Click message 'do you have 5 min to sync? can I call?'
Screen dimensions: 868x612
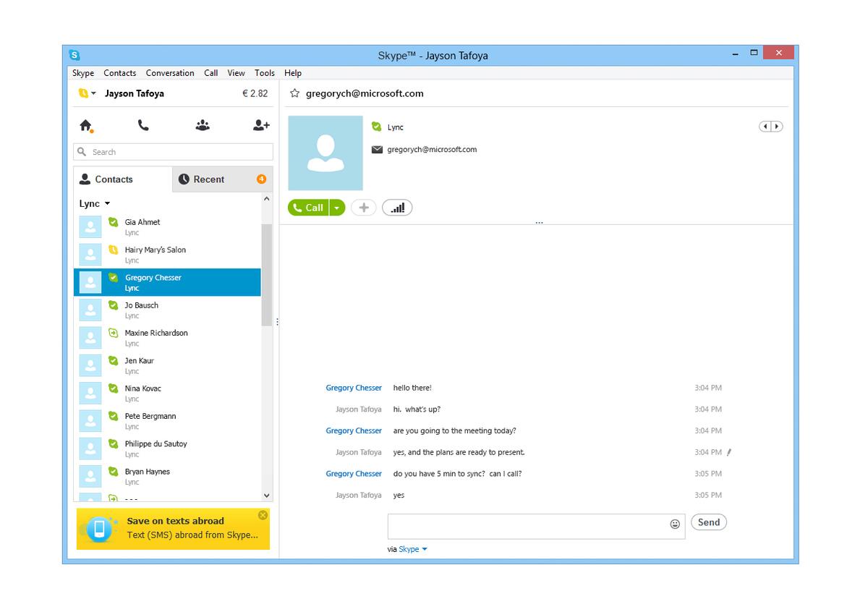click(x=457, y=474)
